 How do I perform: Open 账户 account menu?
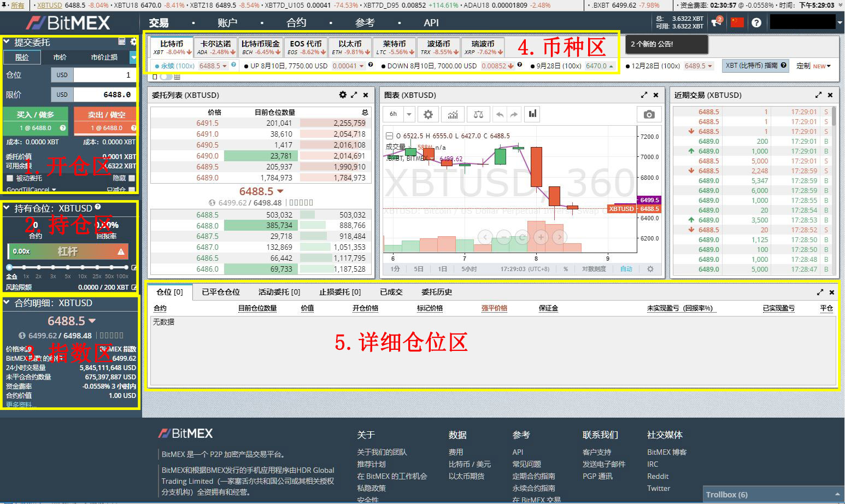227,23
